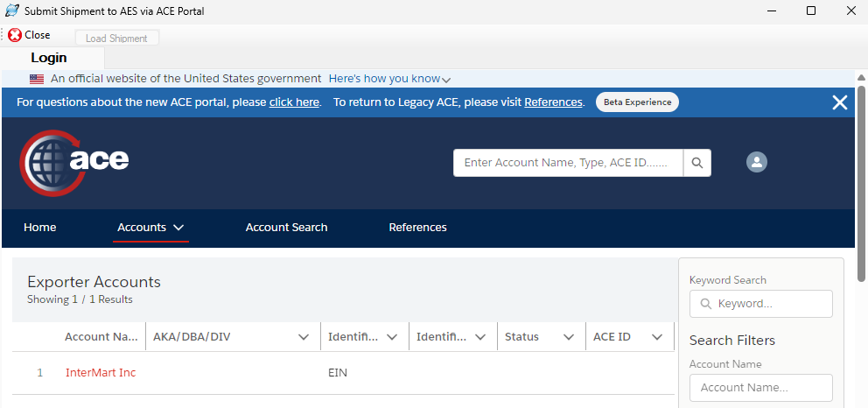This screenshot has height=408, width=868.
Task: Open the ACE ID column menu arrow
Action: 656,337
